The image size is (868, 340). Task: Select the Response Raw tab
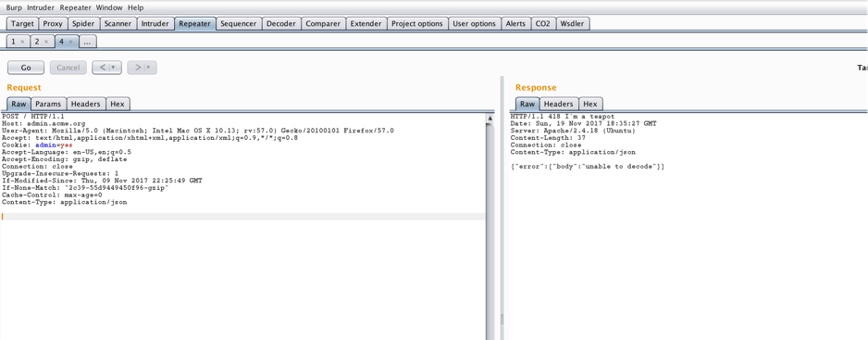tap(527, 104)
